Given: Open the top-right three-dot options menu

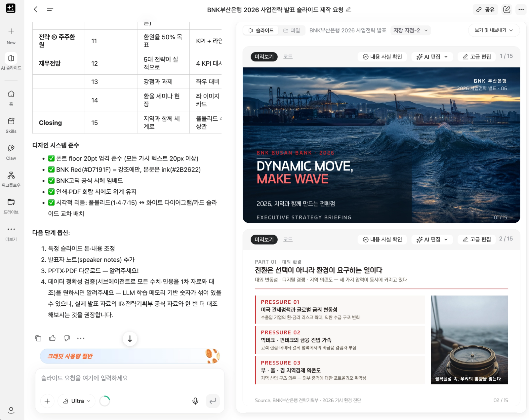Looking at the screenshot, I should [521, 10].
